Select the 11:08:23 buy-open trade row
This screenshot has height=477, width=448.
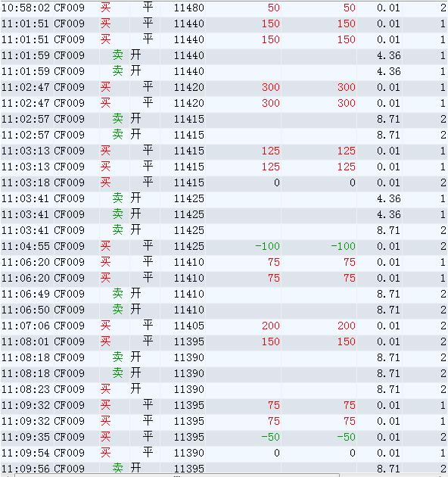point(224,389)
